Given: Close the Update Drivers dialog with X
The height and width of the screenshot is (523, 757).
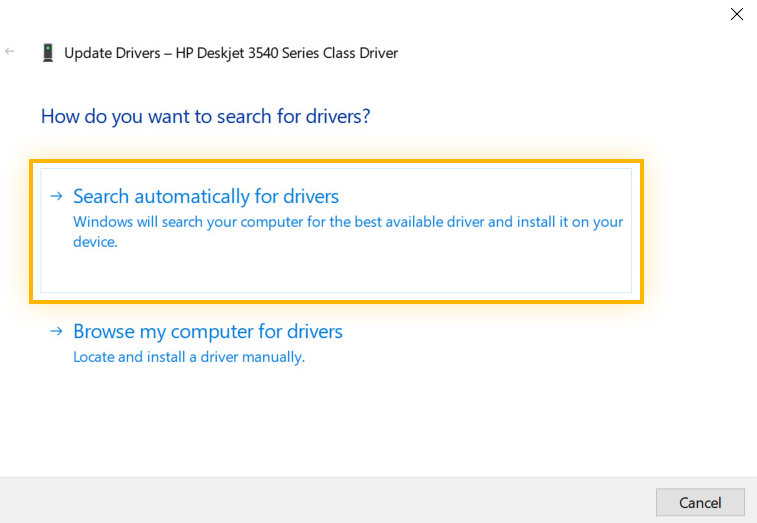Looking at the screenshot, I should (737, 14).
